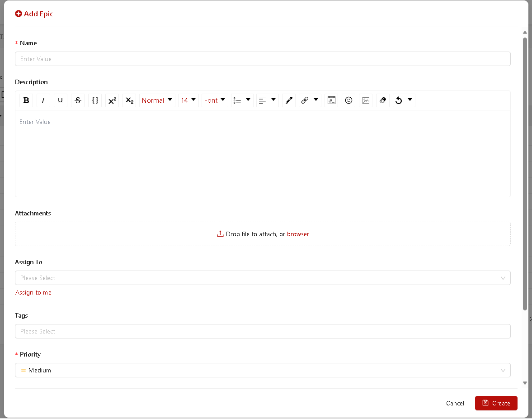Click the Create button

[496, 403]
